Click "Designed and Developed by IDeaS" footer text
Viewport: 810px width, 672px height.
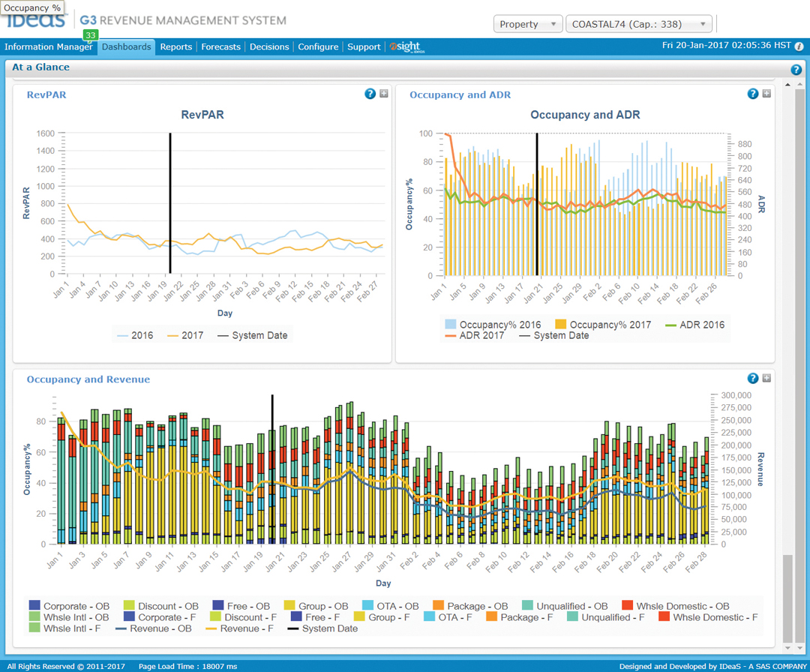click(679, 666)
